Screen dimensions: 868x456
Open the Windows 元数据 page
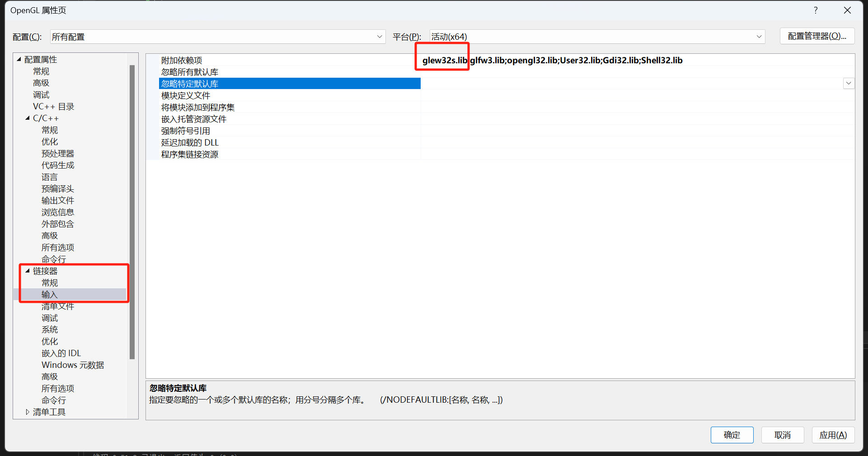pyautogui.click(x=73, y=365)
